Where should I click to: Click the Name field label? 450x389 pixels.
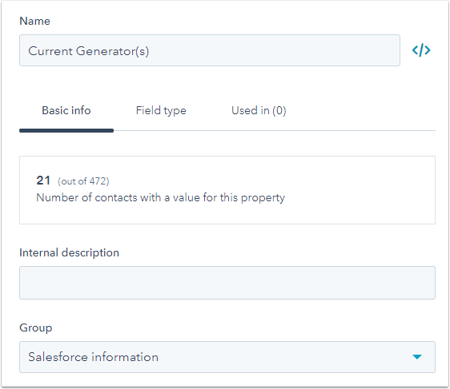point(35,21)
